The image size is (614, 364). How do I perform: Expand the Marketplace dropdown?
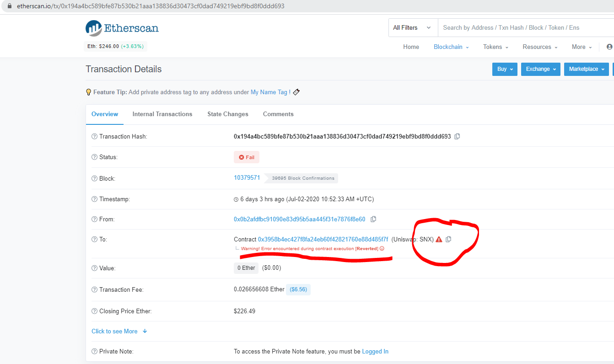click(x=586, y=69)
